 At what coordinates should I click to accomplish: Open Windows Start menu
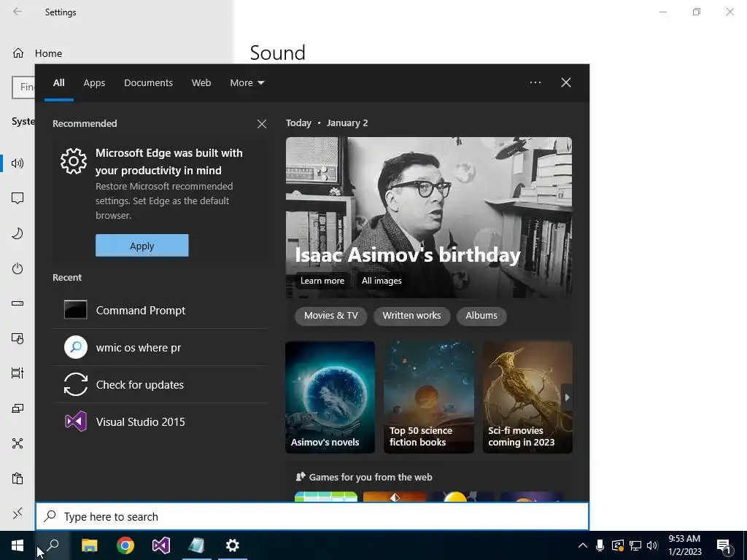18,545
